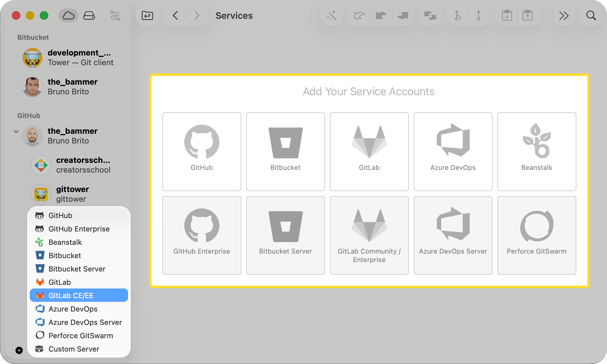
Task: Click the Stash save icon
Action: pos(507,15)
